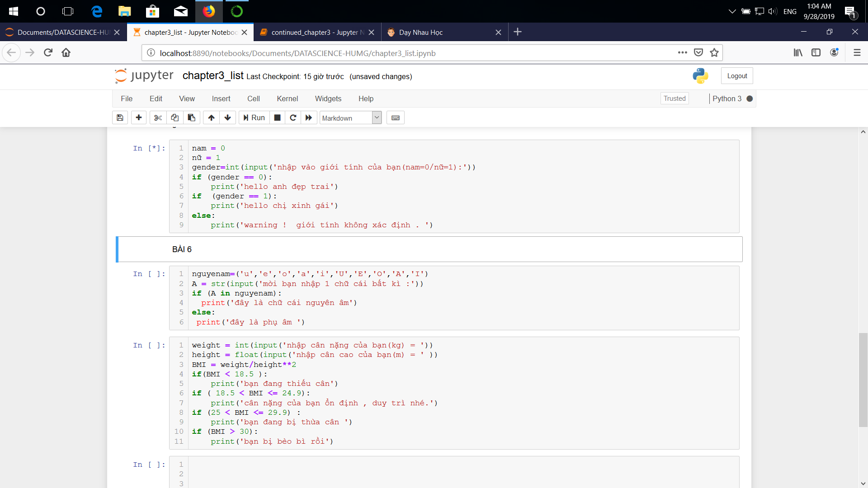Viewport: 868px width, 488px height.
Task: Click the Logout button
Action: pos(737,76)
